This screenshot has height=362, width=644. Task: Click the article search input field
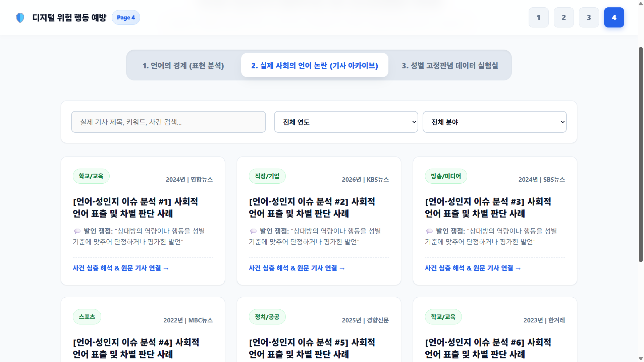click(168, 122)
